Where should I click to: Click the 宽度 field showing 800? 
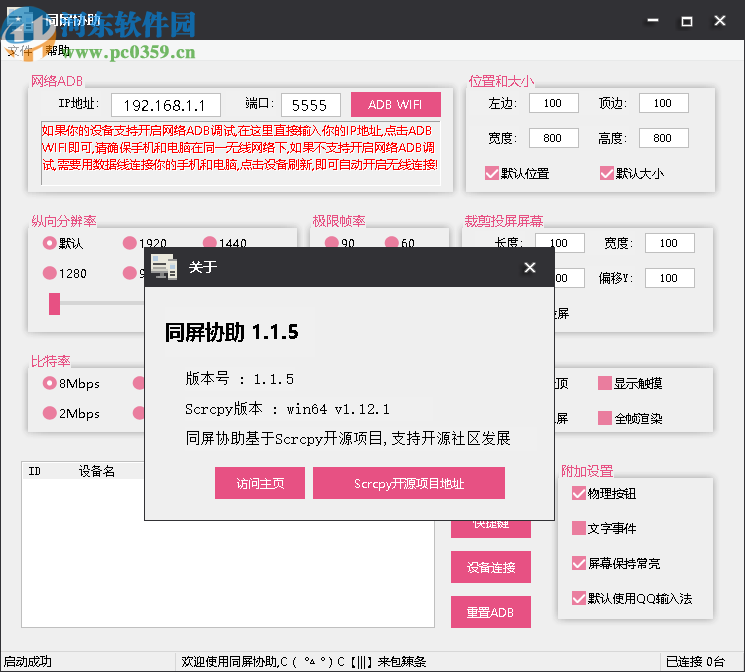[554, 138]
